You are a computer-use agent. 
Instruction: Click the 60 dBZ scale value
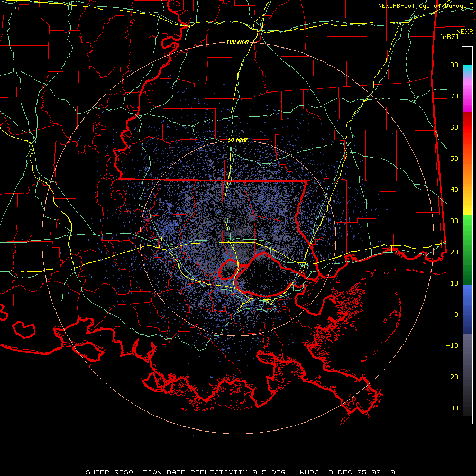coord(454,127)
